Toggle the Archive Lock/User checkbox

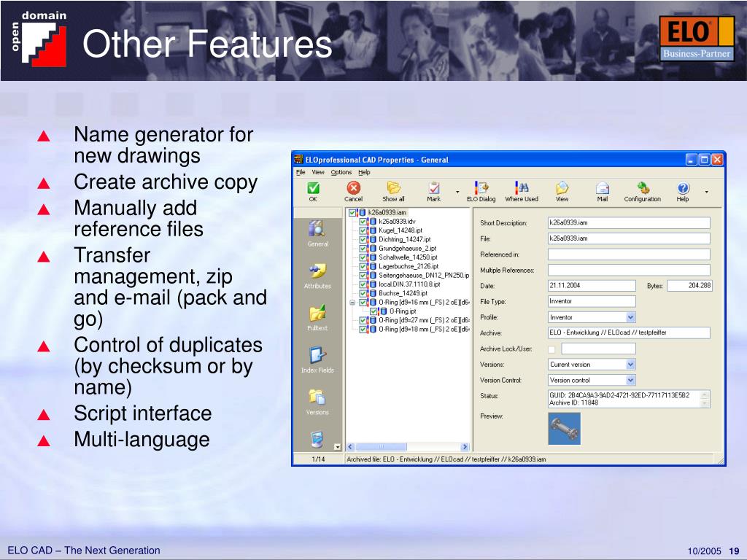[551, 349]
